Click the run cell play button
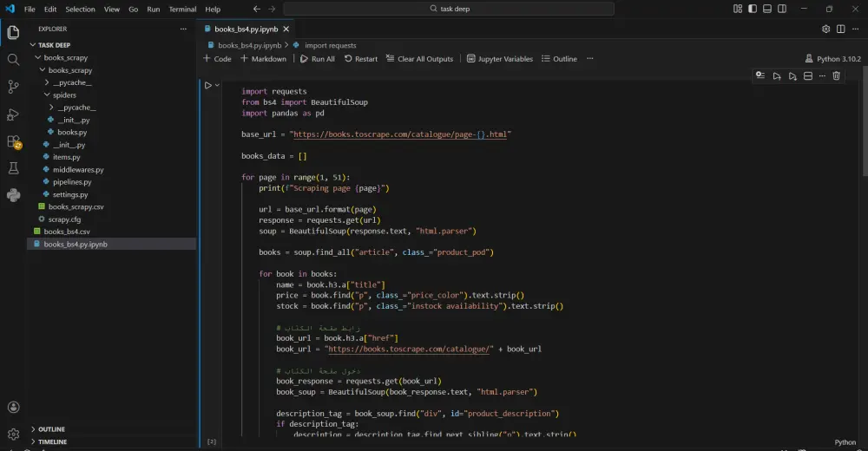 click(x=208, y=85)
